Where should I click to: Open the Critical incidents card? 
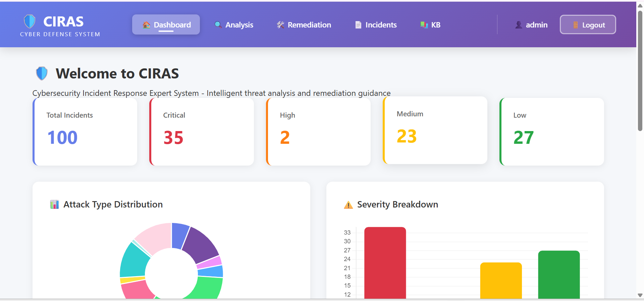click(202, 132)
